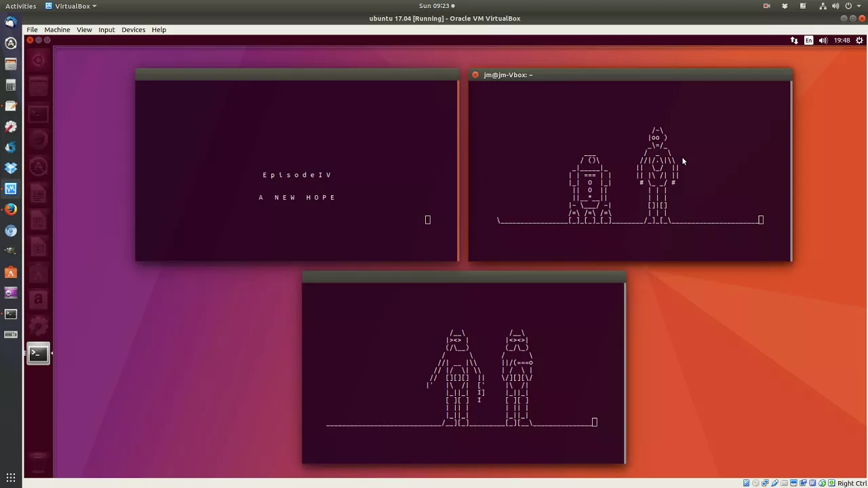This screenshot has width=868, height=488.
Task: Focus the jm@jm-Vbox terminal window title
Action: click(x=508, y=75)
